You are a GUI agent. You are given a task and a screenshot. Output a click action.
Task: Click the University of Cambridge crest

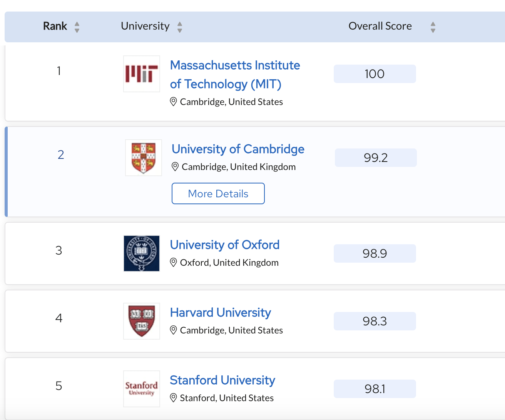tap(144, 158)
